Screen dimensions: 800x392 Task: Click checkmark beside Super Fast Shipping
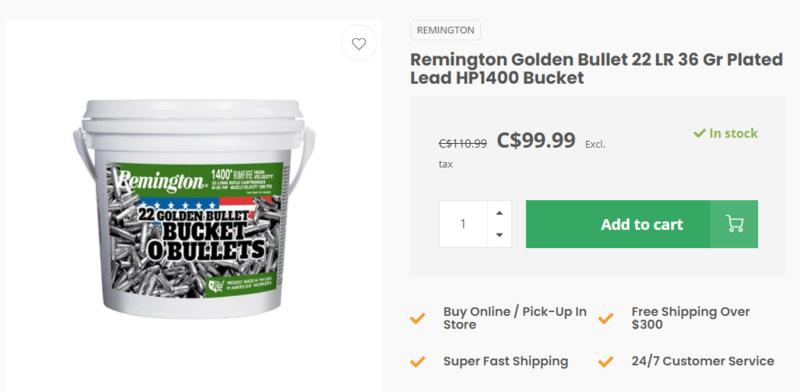coord(417,362)
